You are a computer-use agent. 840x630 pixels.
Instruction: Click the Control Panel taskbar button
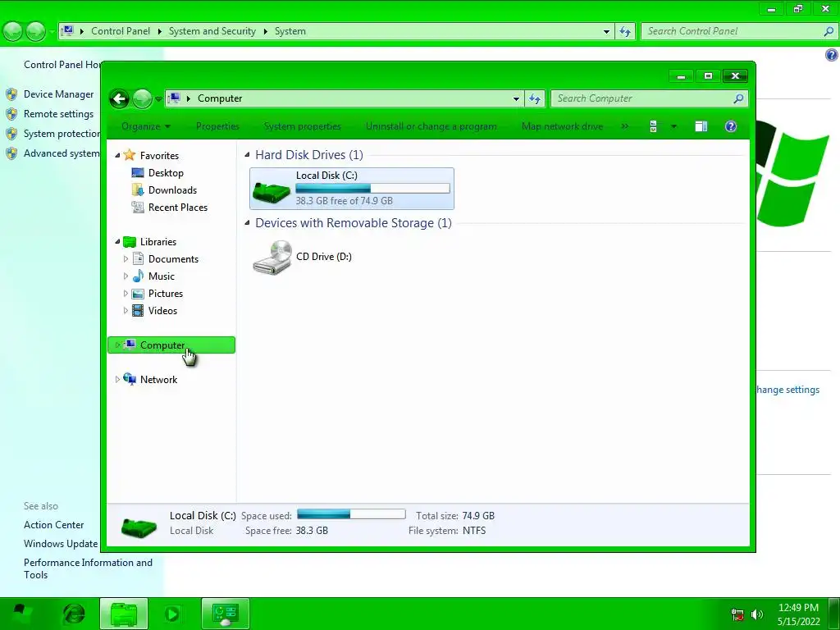coord(225,614)
